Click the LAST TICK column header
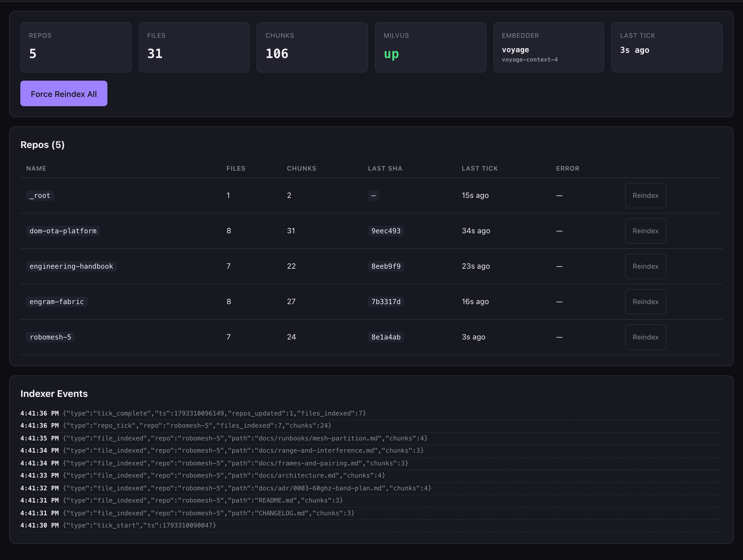The image size is (743, 560). (x=480, y=169)
